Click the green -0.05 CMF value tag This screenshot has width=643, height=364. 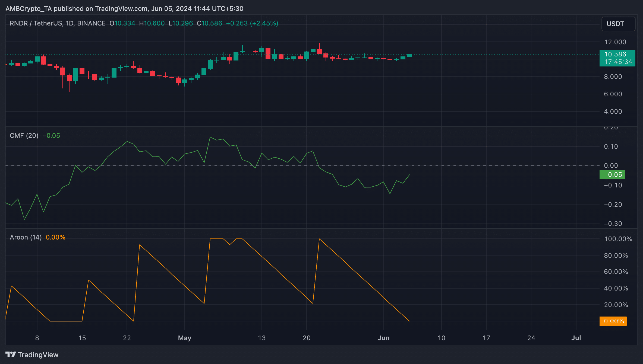point(612,175)
